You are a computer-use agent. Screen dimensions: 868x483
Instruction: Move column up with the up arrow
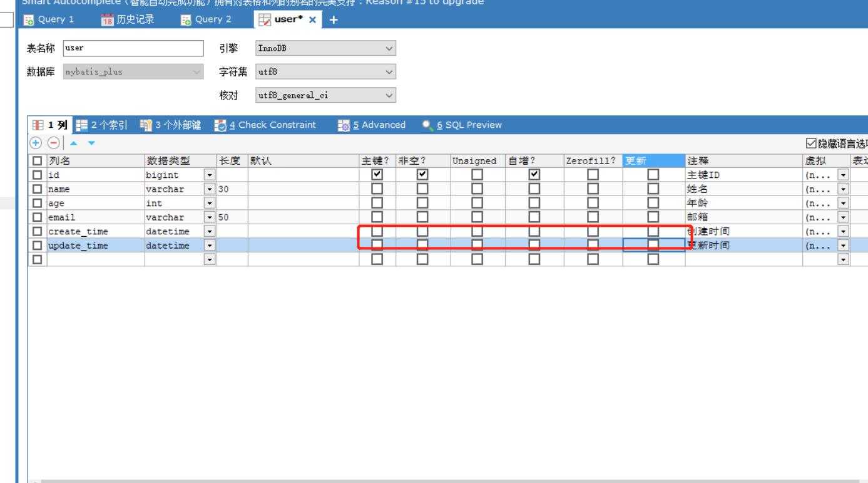click(74, 143)
